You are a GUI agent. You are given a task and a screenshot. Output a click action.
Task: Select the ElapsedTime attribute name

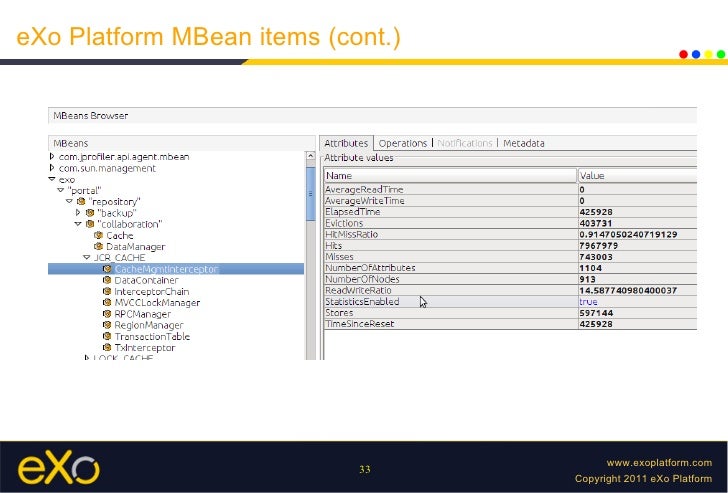[353, 212]
